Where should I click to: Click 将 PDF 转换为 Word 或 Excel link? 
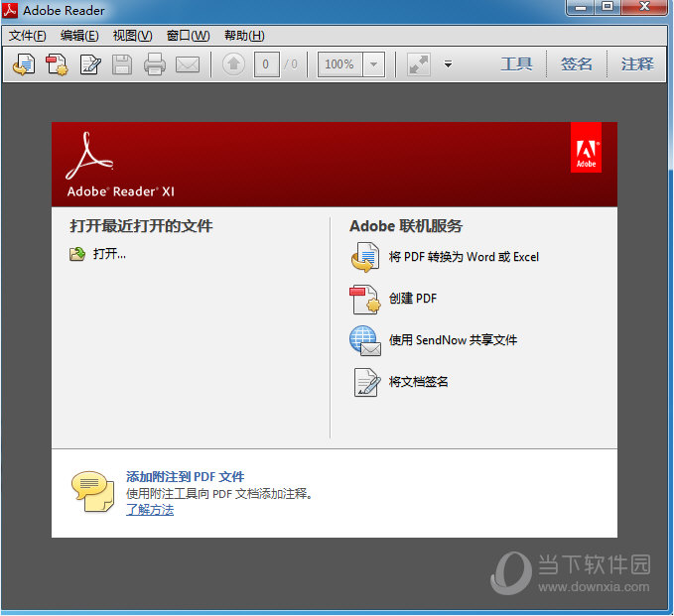[464, 257]
